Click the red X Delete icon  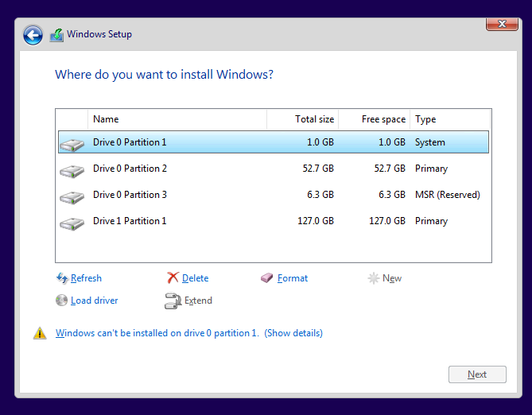coord(173,277)
